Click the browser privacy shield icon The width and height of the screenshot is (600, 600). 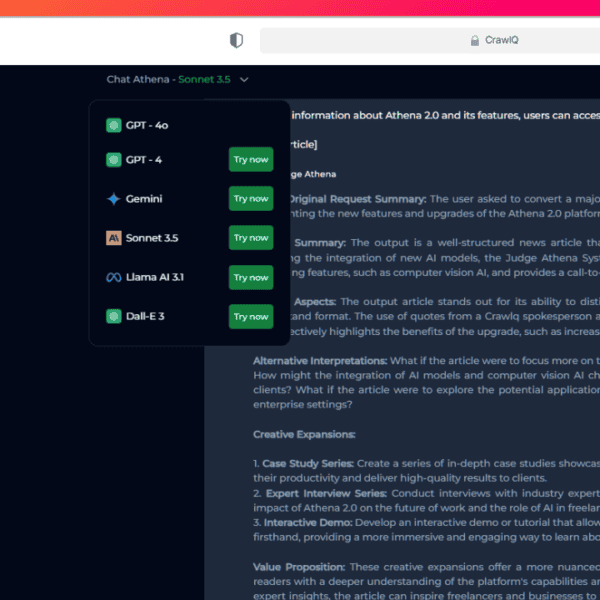[x=236, y=40]
